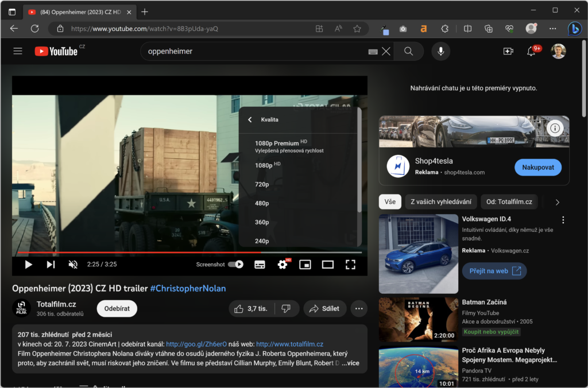Open more actions three-dot button
This screenshot has width=588, height=388.
pos(359,309)
